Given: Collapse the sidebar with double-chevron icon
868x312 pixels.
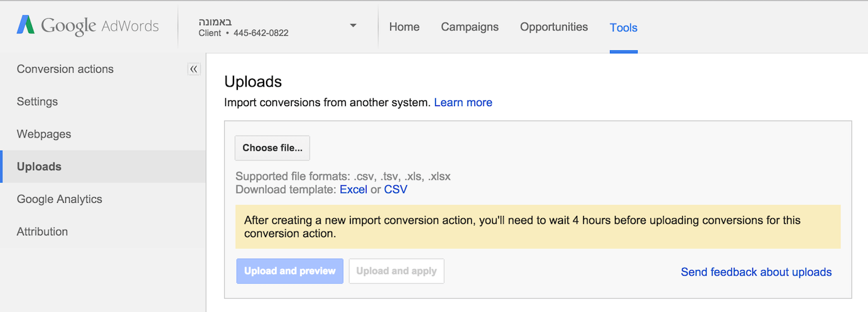Looking at the screenshot, I should click(x=194, y=69).
